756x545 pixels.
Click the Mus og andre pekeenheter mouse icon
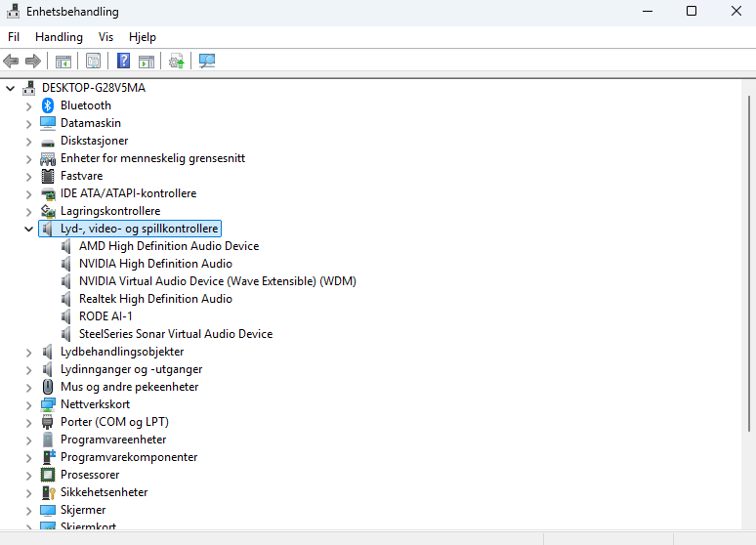(47, 387)
